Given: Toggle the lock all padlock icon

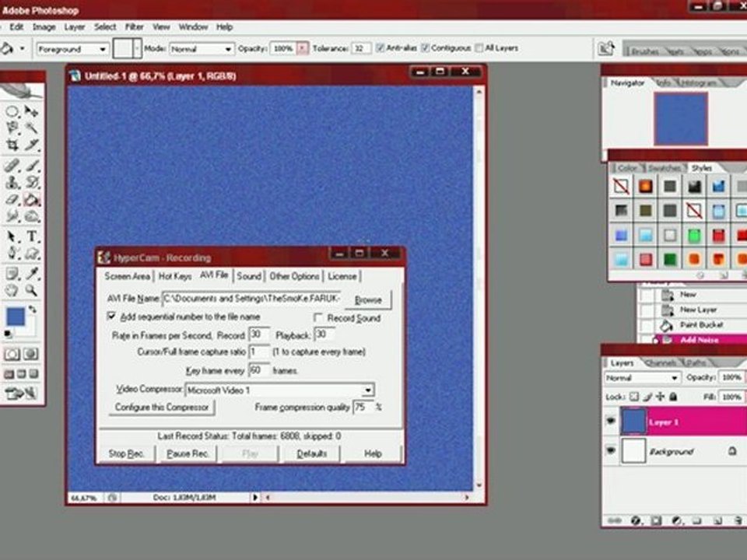Looking at the screenshot, I should [x=673, y=396].
